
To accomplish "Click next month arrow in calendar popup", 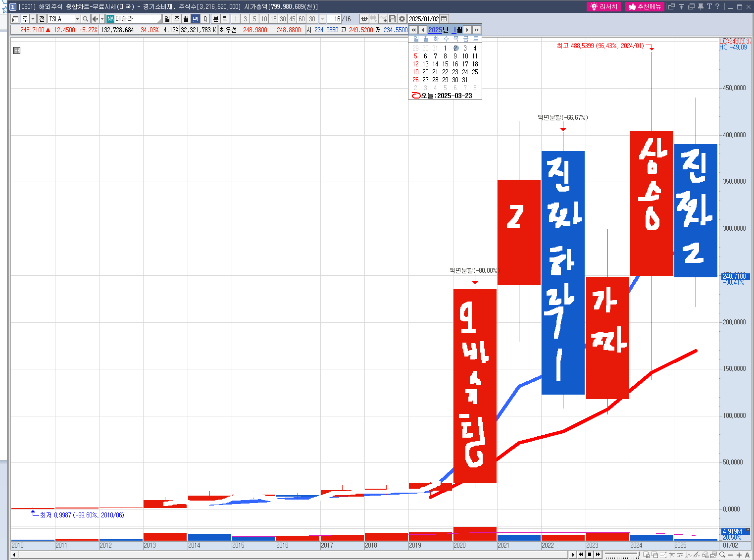I will pos(467,30).
